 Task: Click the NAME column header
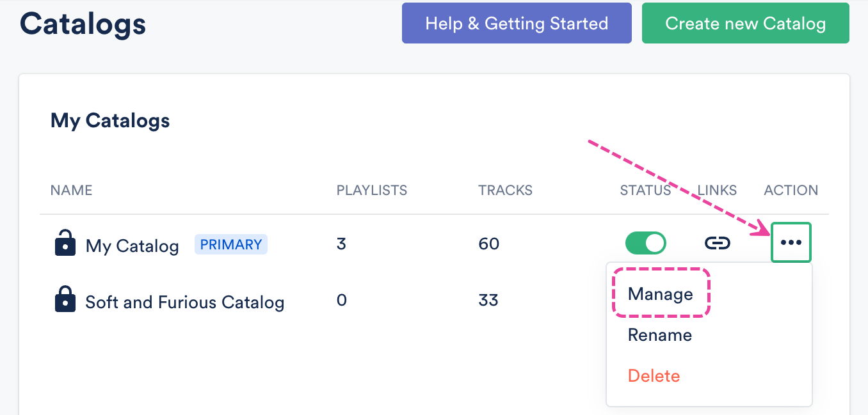pyautogui.click(x=71, y=190)
